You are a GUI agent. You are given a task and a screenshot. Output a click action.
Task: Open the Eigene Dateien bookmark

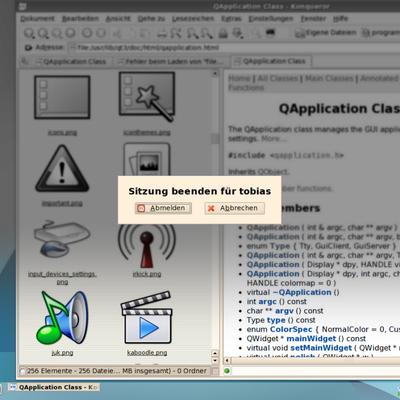(x=326, y=33)
